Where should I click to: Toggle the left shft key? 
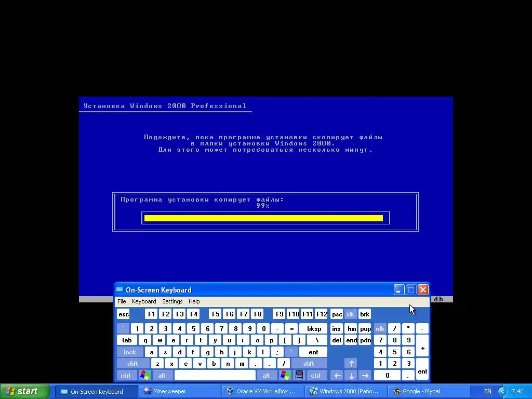click(x=132, y=363)
